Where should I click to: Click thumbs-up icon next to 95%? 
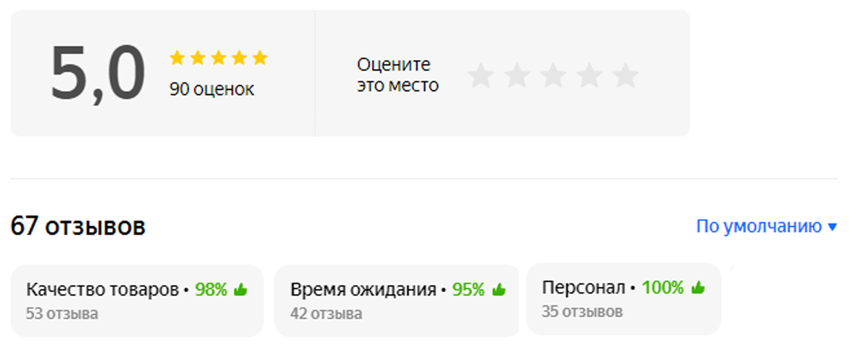coord(499,289)
